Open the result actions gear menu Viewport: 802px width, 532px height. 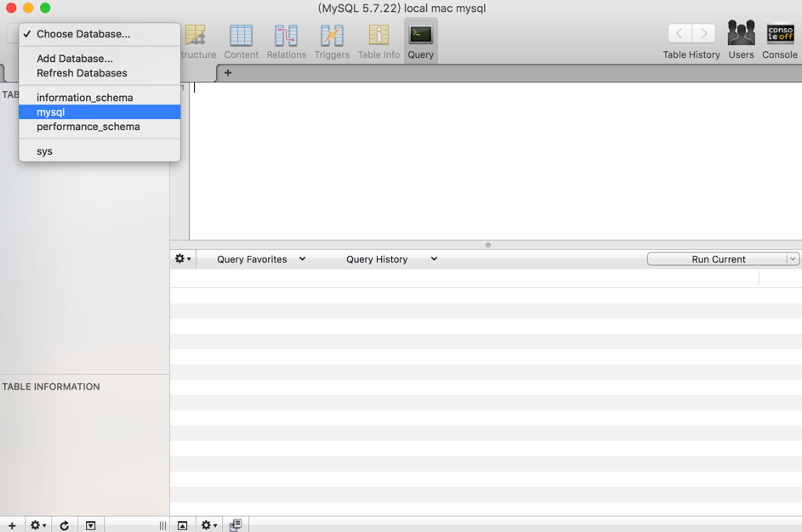pyautogui.click(x=209, y=525)
